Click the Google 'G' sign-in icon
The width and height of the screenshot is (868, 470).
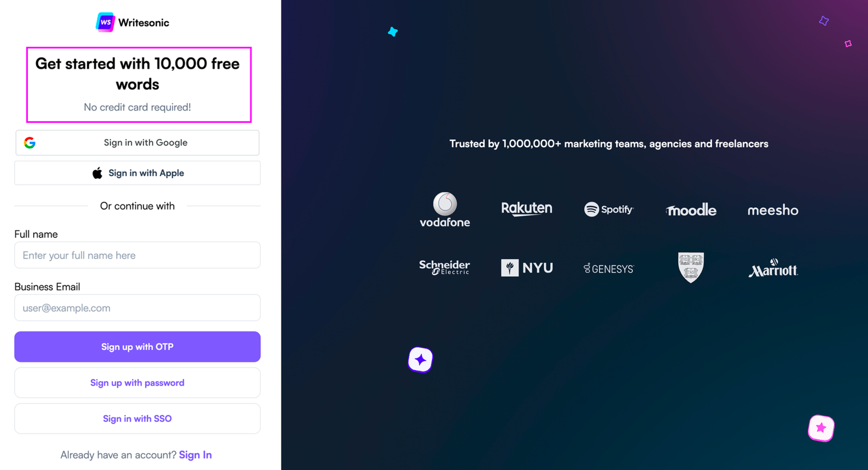30,142
